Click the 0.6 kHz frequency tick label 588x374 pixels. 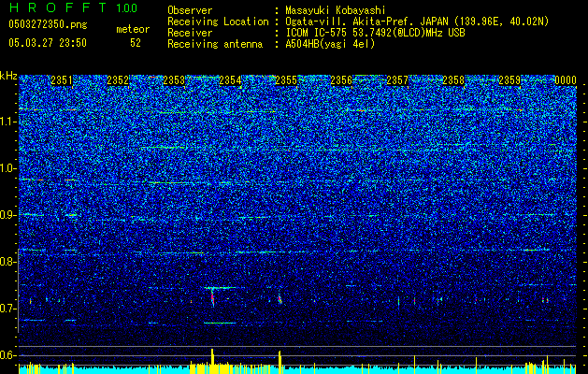pos(7,355)
